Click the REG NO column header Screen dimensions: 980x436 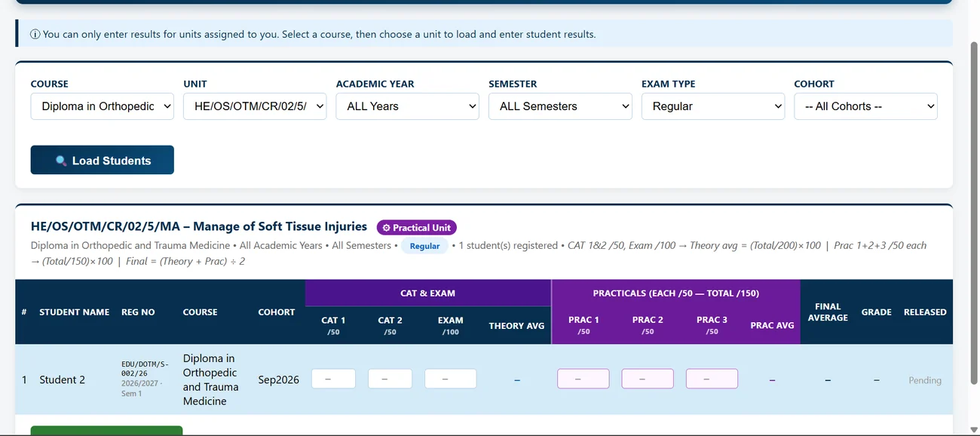pyautogui.click(x=138, y=312)
